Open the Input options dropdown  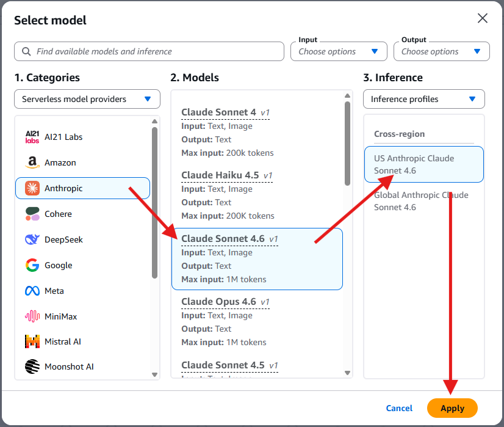tap(339, 51)
